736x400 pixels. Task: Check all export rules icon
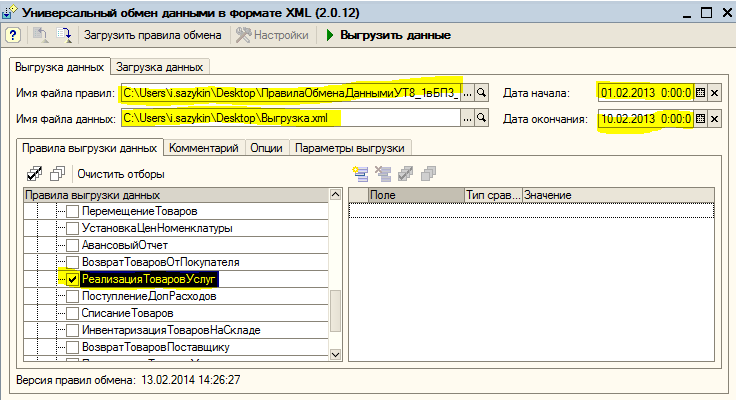pyautogui.click(x=34, y=174)
